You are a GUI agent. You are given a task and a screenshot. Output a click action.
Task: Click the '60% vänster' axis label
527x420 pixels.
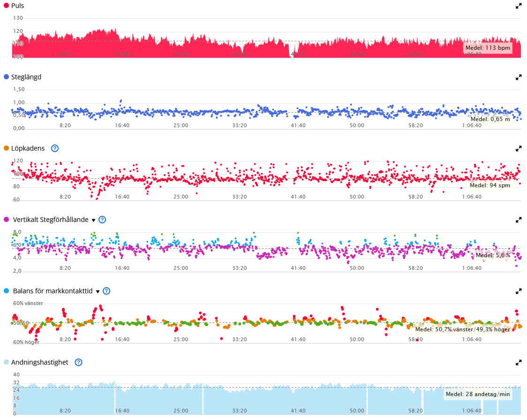(x=28, y=303)
